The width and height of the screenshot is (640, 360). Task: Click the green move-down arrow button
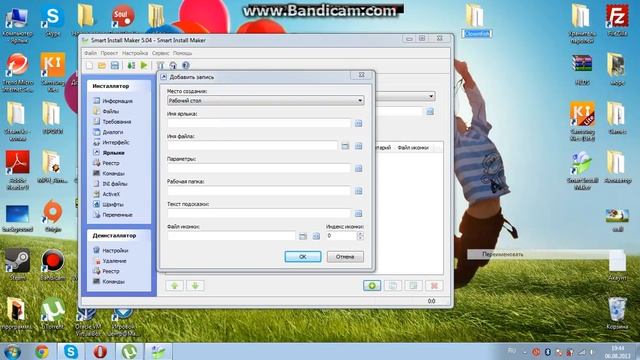195,286
